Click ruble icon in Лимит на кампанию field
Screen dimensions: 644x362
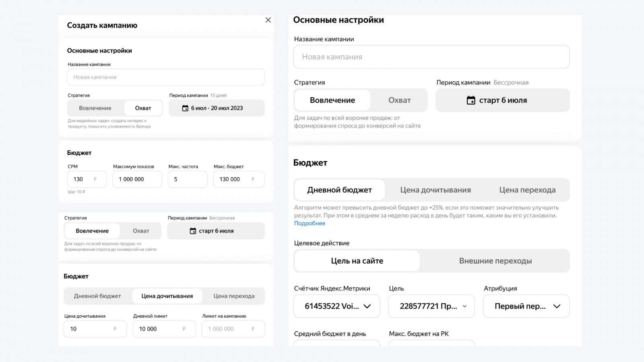tap(253, 329)
